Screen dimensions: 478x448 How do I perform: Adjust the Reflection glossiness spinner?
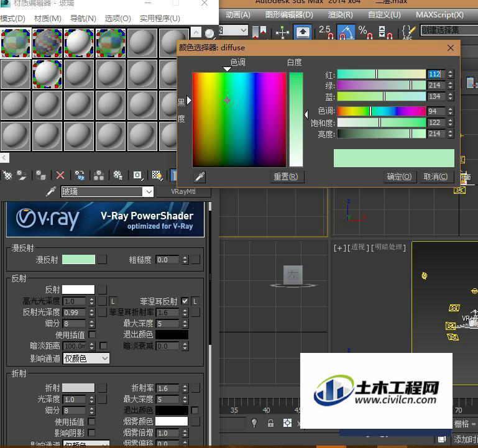(x=92, y=313)
